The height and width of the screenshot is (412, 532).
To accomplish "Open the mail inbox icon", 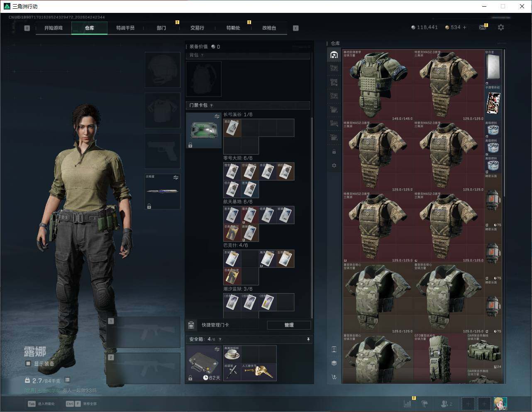I will pyautogui.click(x=483, y=27).
